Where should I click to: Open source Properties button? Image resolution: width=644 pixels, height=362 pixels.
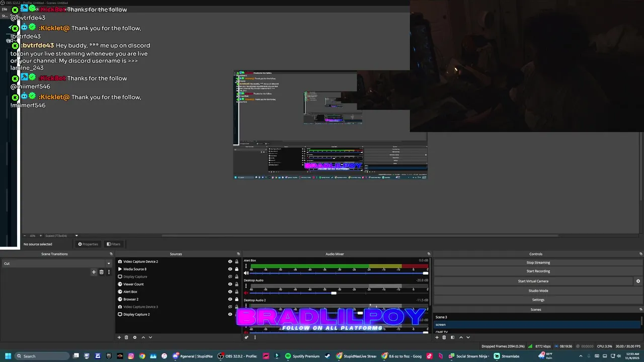tap(88, 244)
